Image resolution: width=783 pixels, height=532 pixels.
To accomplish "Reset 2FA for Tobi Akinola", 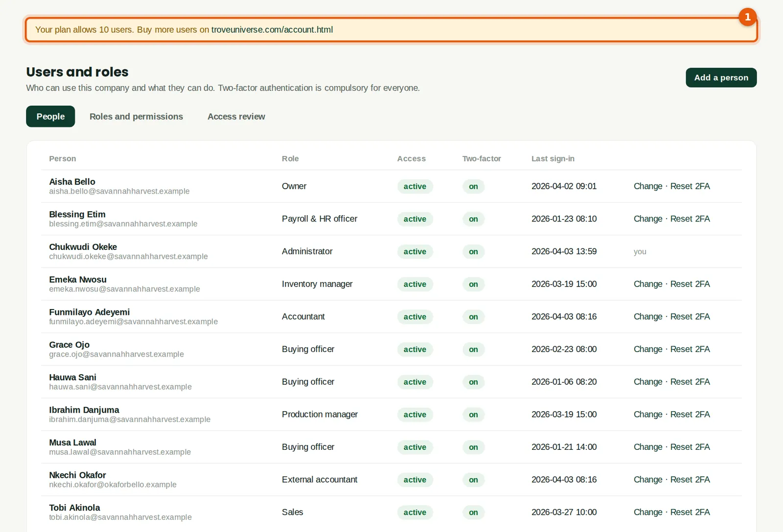I will click(690, 512).
